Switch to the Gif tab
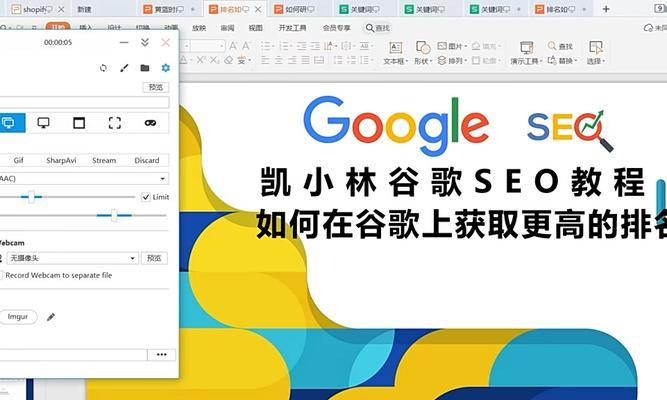This screenshot has width=667, height=400. click(18, 160)
